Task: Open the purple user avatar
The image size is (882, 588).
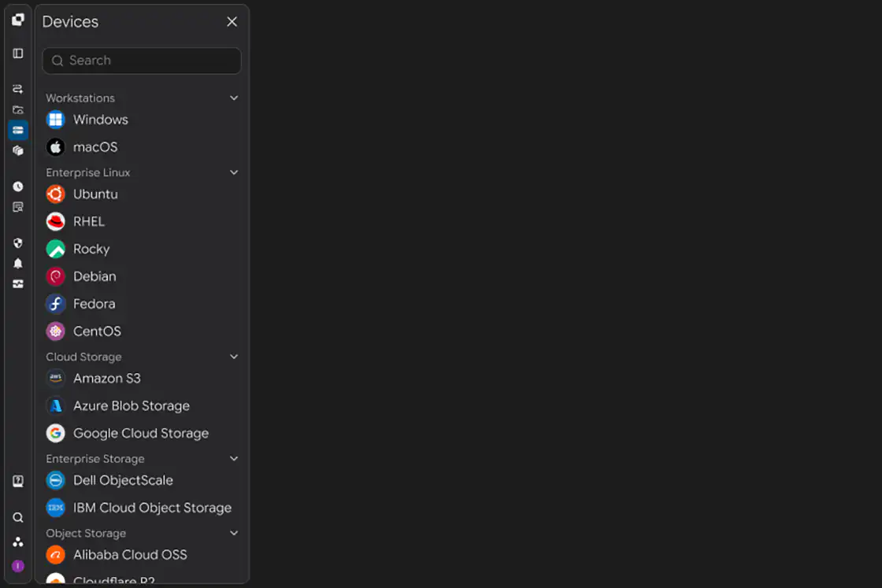Action: pyautogui.click(x=18, y=566)
